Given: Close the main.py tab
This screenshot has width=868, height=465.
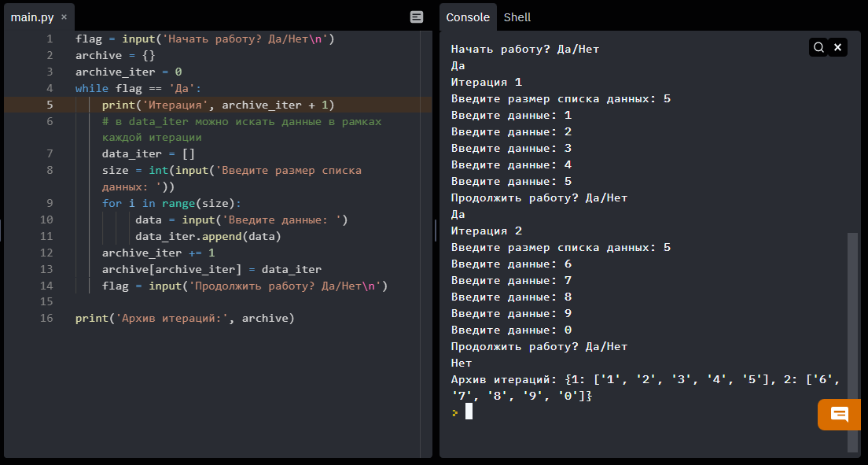Looking at the screenshot, I should (64, 17).
